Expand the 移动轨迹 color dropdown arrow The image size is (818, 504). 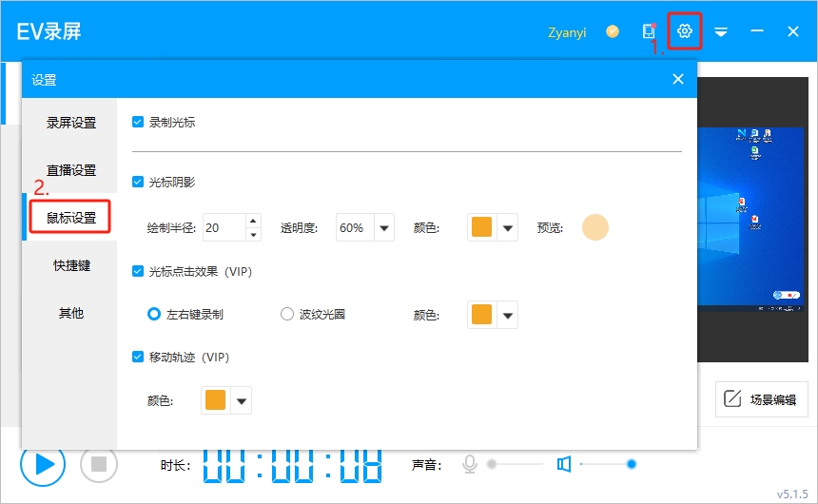pyautogui.click(x=241, y=401)
